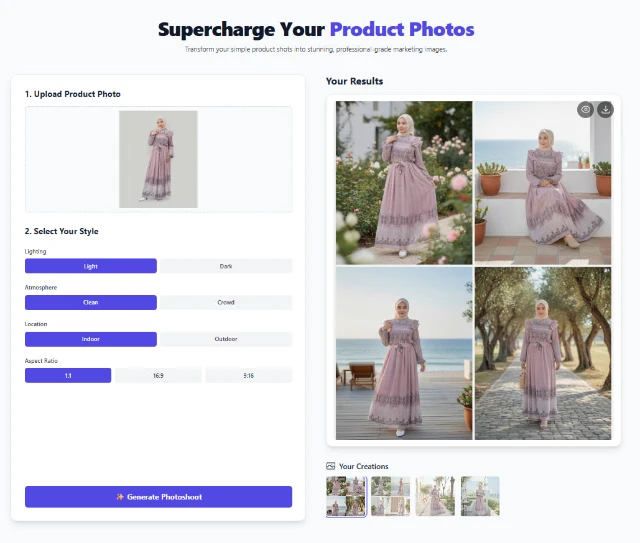Click the Your Creations gallery icon
Viewport: 640px width, 543px height.
point(331,466)
